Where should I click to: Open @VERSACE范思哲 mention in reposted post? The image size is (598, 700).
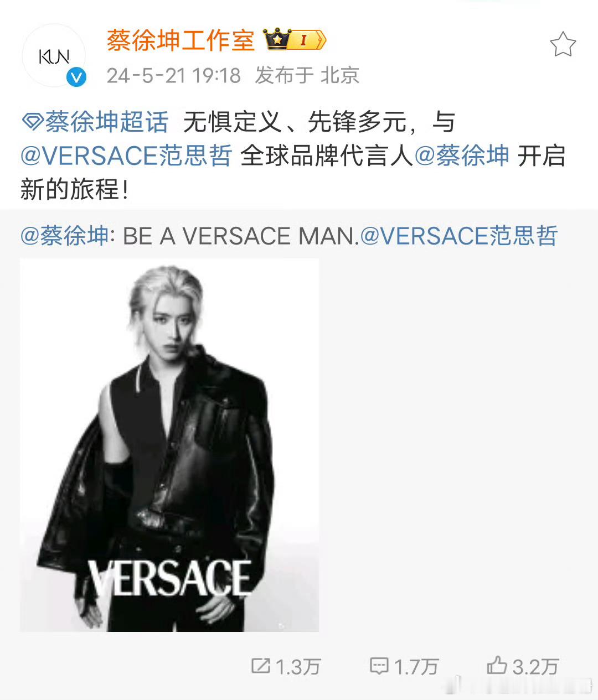(459, 236)
